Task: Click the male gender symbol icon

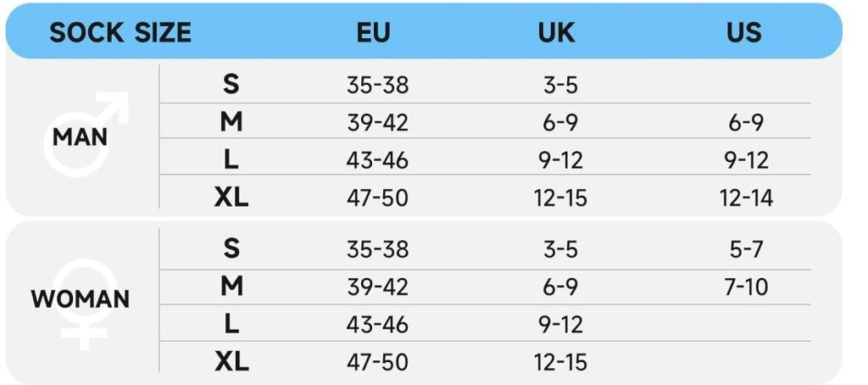Action: (x=86, y=134)
